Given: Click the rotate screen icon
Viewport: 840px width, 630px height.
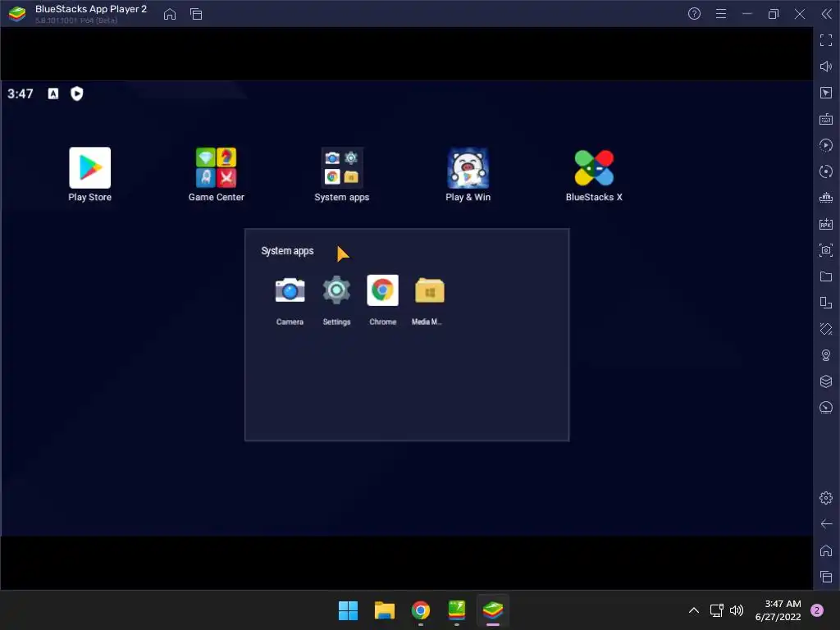Looking at the screenshot, I should click(x=826, y=303).
